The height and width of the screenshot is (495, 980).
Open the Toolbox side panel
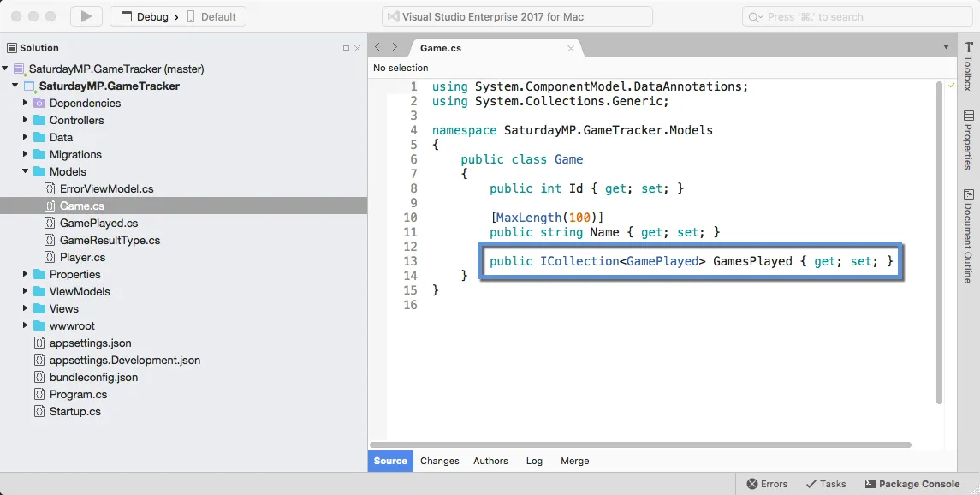[x=968, y=66]
